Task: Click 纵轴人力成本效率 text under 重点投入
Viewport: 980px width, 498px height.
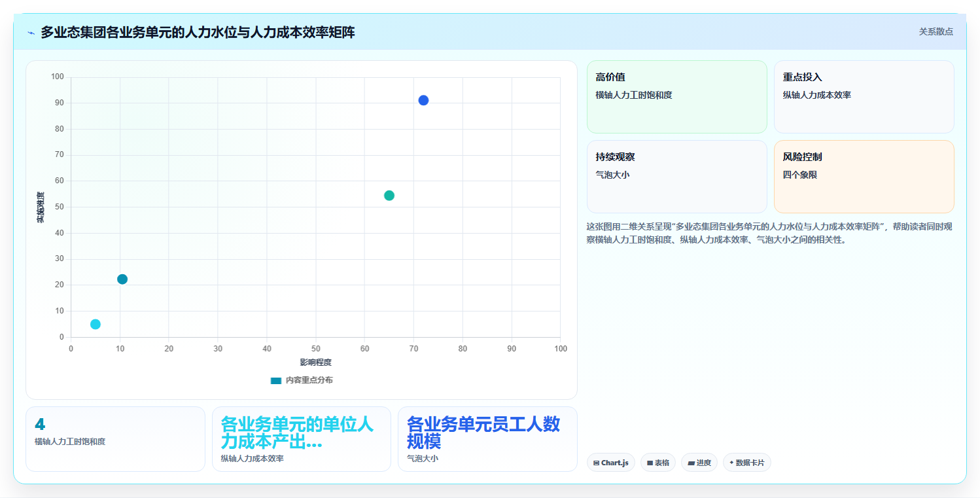Action: (x=817, y=95)
